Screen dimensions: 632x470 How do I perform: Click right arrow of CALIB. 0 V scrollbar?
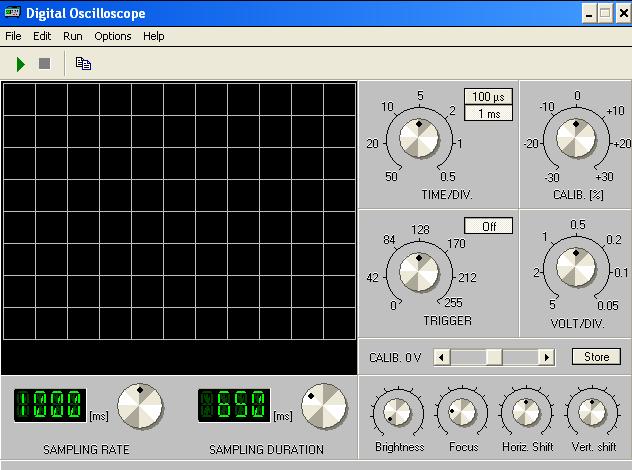coord(546,357)
